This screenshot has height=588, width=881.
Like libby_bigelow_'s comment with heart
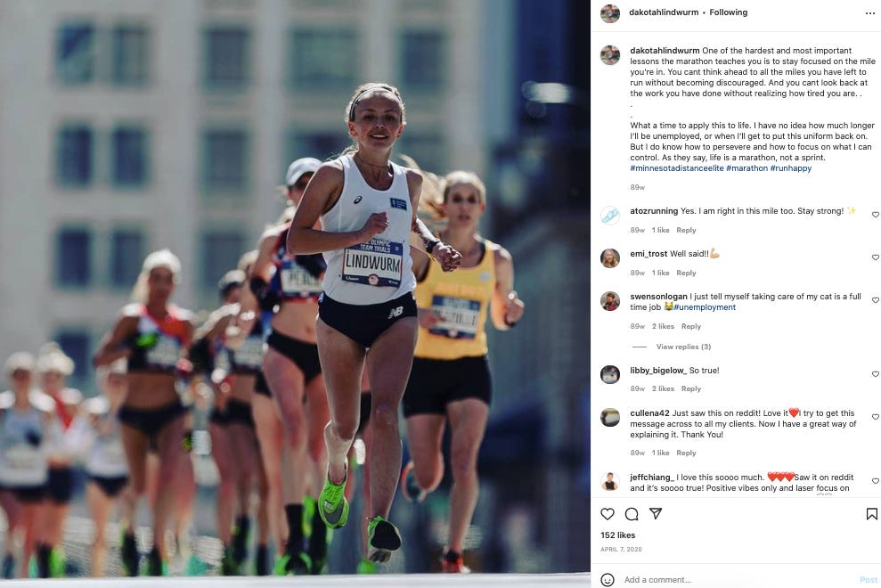click(x=875, y=374)
